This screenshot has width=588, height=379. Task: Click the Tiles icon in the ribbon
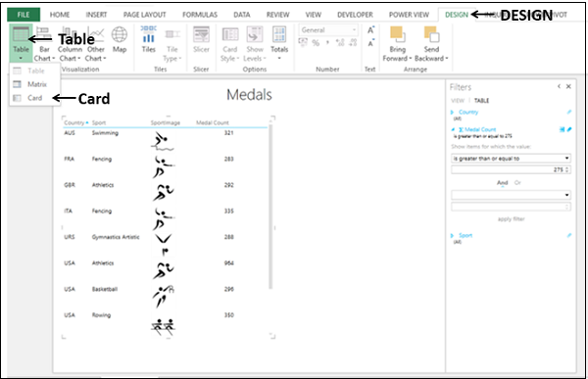[x=149, y=39]
